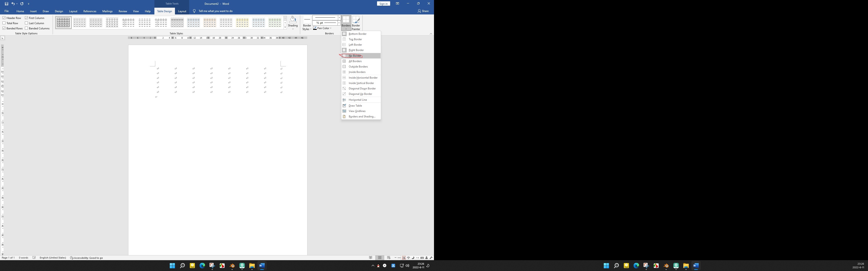Switch to the Layout tab under Table Tools
Viewport: 868px width, 271px height.
(182, 11)
